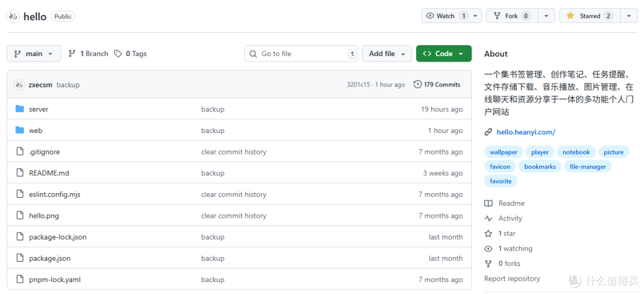644x294 pixels.
Task: Open the 1 Branch link
Action: (x=88, y=54)
